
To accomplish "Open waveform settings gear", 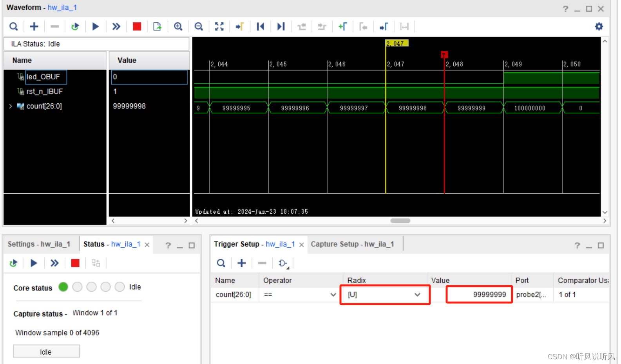I will 599,27.
